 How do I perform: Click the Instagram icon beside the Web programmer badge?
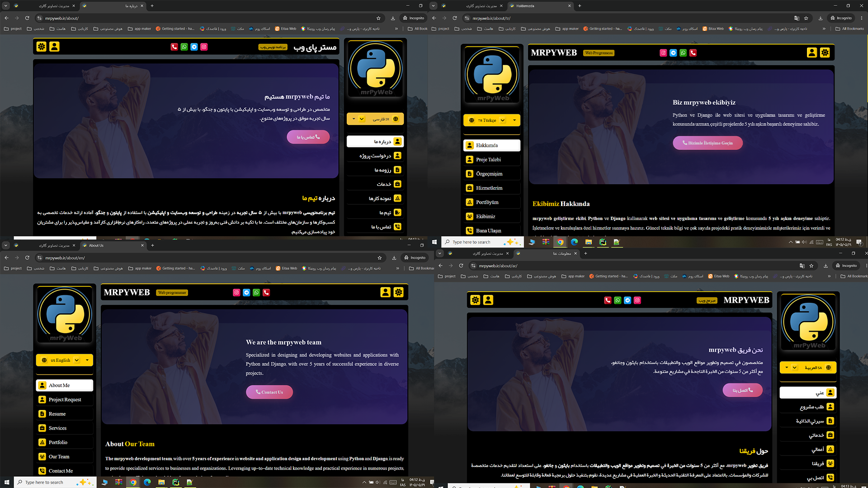[x=236, y=292]
